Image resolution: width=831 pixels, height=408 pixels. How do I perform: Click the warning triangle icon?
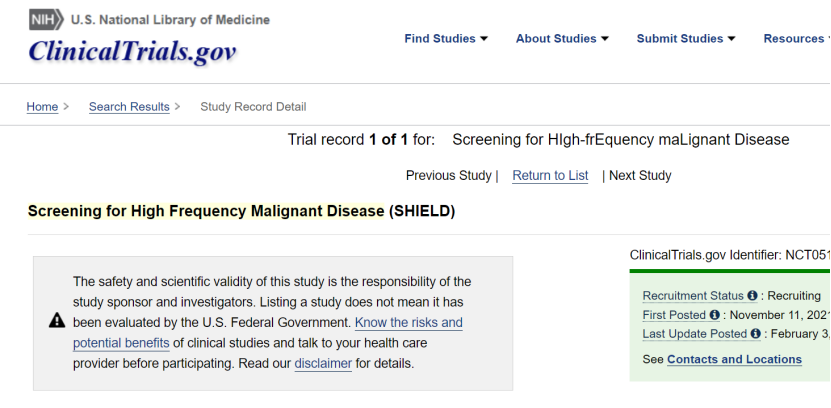coord(57,321)
